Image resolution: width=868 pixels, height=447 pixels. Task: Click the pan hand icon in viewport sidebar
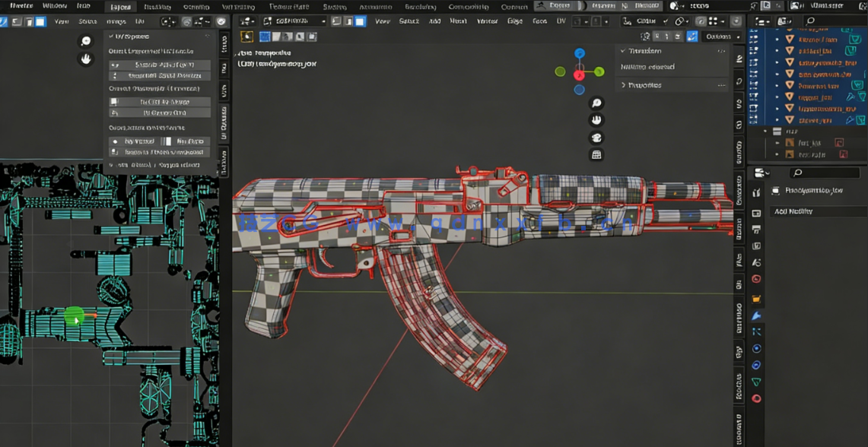click(x=596, y=120)
